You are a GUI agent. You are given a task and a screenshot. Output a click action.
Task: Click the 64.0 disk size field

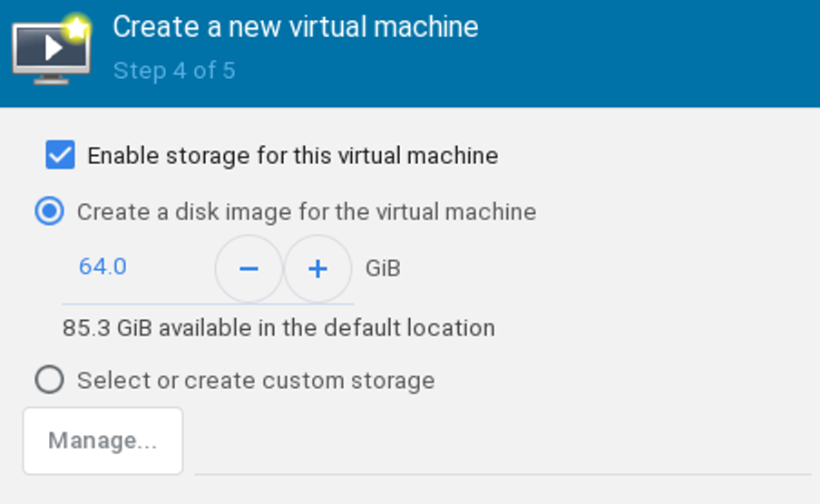click(x=138, y=267)
